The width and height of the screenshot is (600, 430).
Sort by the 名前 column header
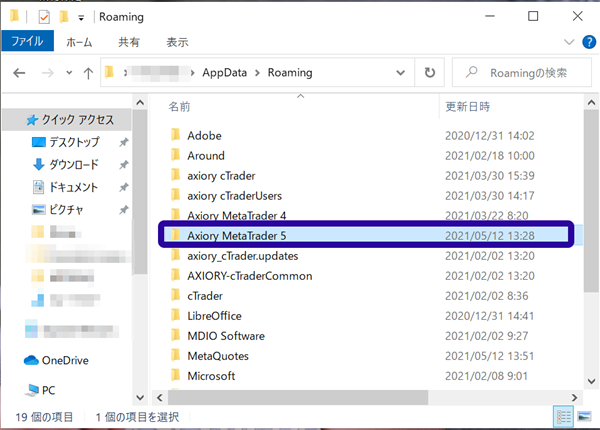coord(179,106)
